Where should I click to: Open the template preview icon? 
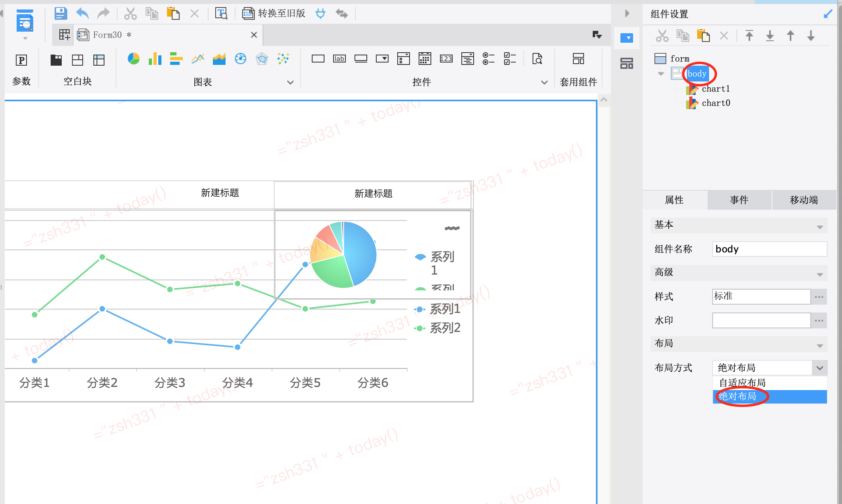coord(221,13)
